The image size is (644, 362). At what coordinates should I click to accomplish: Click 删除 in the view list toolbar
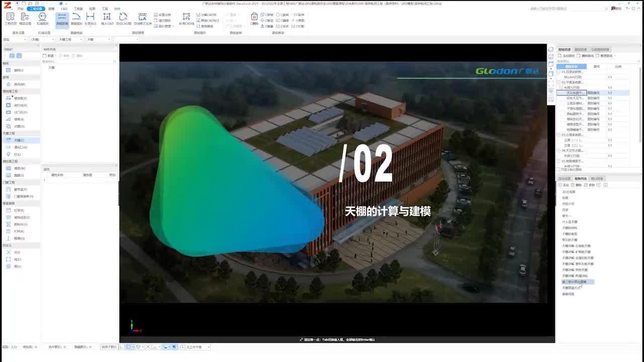pyautogui.click(x=577, y=185)
